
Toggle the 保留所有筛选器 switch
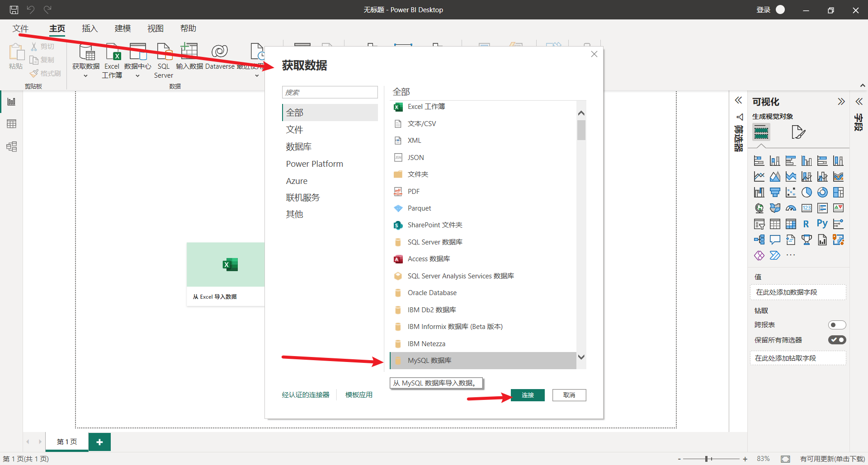(837, 340)
